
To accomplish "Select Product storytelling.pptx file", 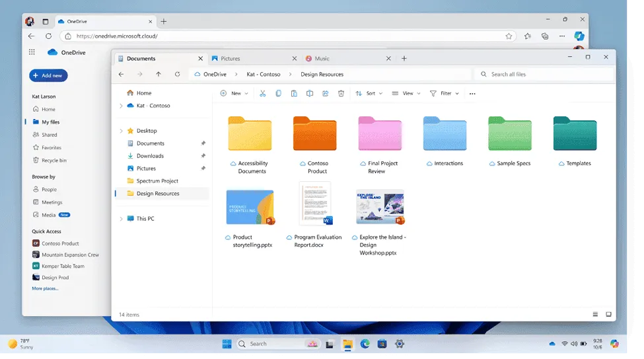I will coord(250,219).
